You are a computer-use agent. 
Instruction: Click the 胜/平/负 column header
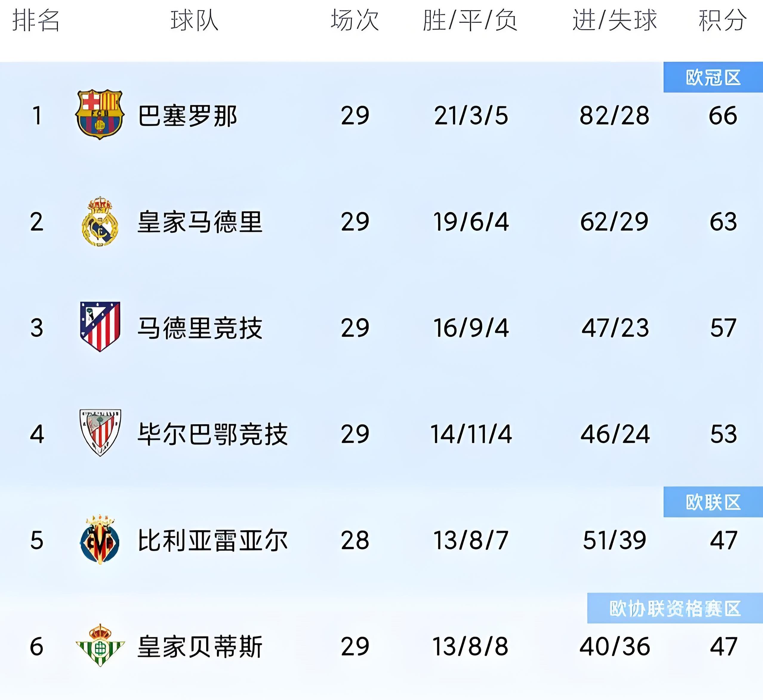tap(470, 21)
